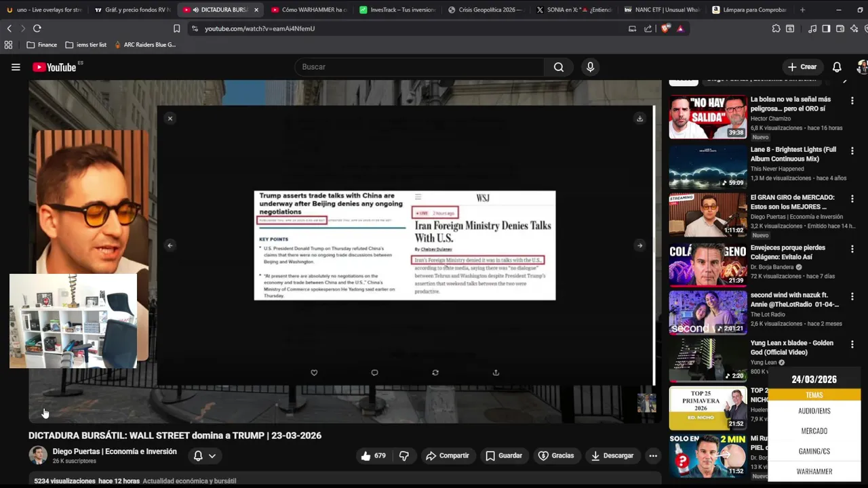
Task: Open the Brave Rewards triangle icon
Action: [680, 28]
